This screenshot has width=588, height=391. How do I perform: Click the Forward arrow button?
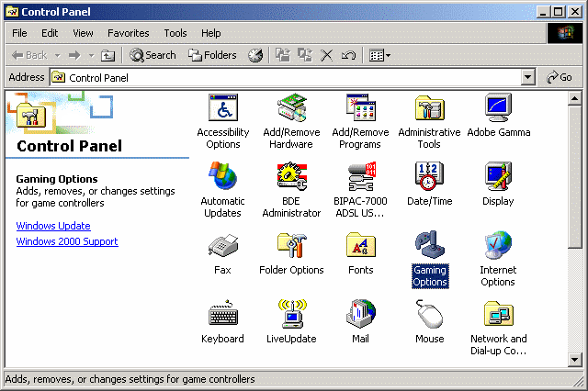coord(74,55)
